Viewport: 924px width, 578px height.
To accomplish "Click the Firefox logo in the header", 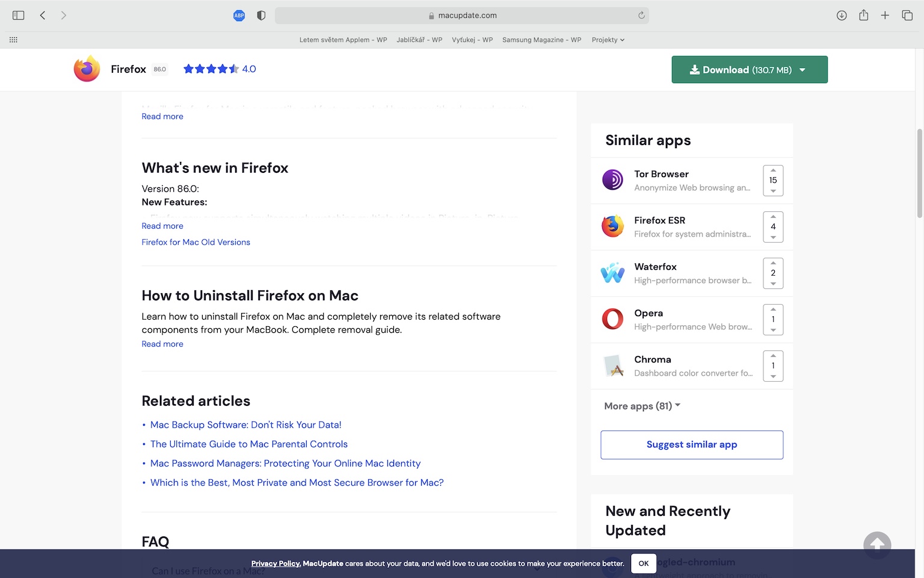I will tap(87, 69).
